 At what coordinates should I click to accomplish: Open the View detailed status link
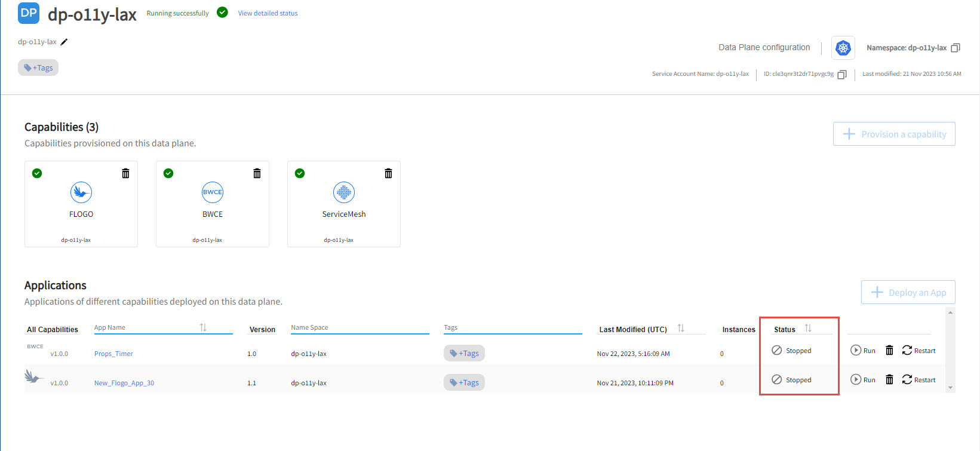tap(268, 13)
